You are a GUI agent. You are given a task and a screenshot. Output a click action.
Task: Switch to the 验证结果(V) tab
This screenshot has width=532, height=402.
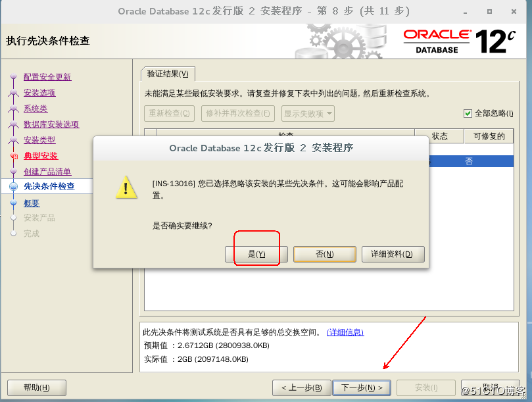click(x=168, y=74)
